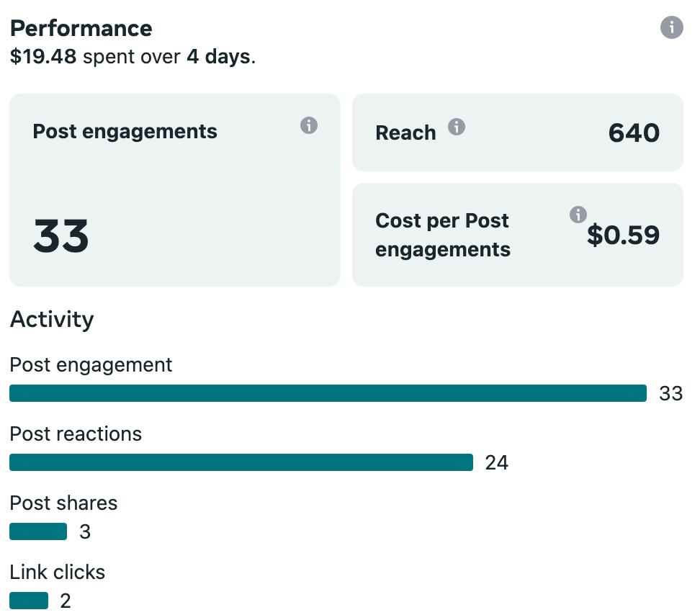This screenshot has height=615, width=700.
Task: Click the Post reactions activity bar
Action: [241, 462]
